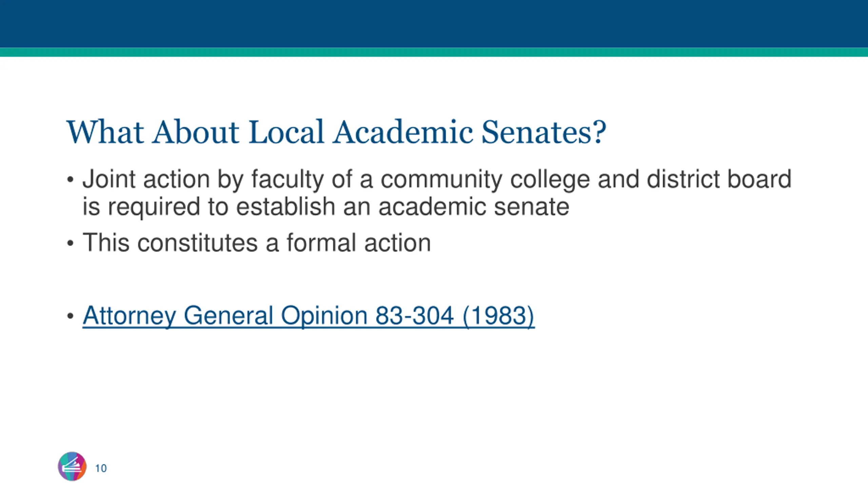
Task: Click the dark blue header banner
Action: point(434,24)
